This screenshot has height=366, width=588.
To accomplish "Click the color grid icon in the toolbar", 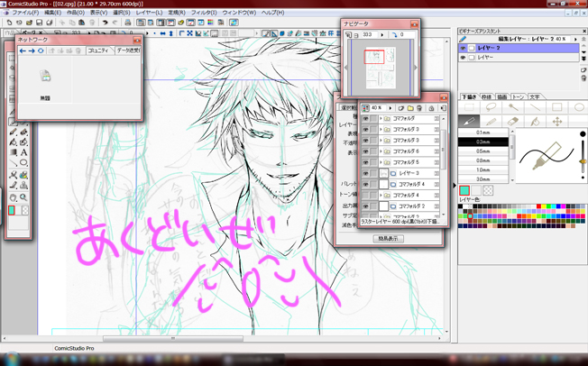I will [210, 23].
